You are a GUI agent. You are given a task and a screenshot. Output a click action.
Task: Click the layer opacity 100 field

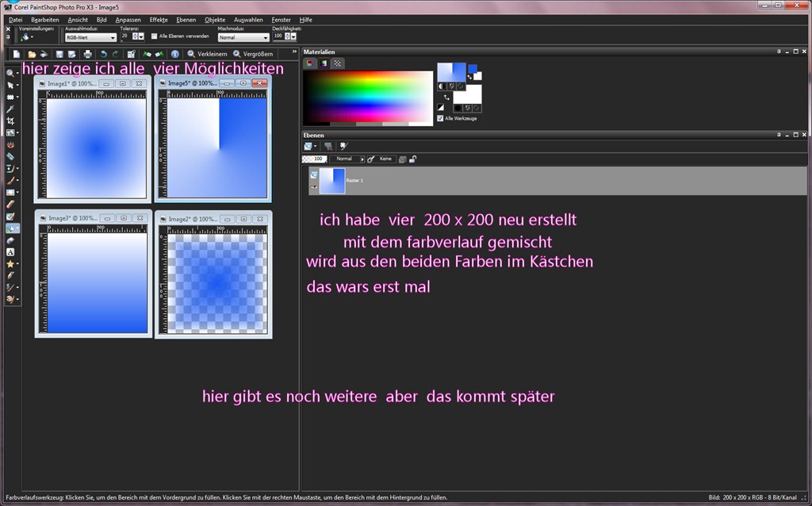point(313,159)
